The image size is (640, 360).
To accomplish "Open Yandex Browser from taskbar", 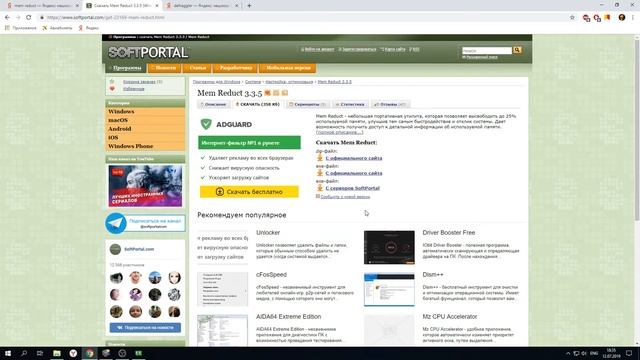I will [73, 353].
